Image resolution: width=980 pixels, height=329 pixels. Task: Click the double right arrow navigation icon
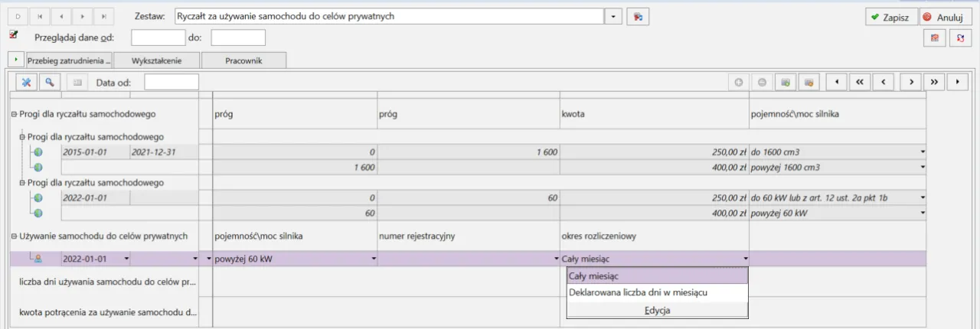933,82
